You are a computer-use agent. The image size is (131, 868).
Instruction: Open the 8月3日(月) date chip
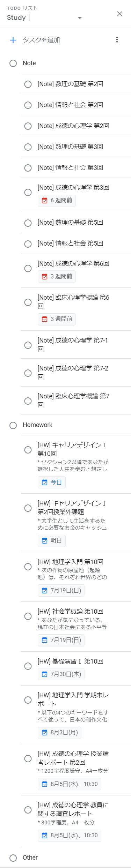(x=60, y=732)
